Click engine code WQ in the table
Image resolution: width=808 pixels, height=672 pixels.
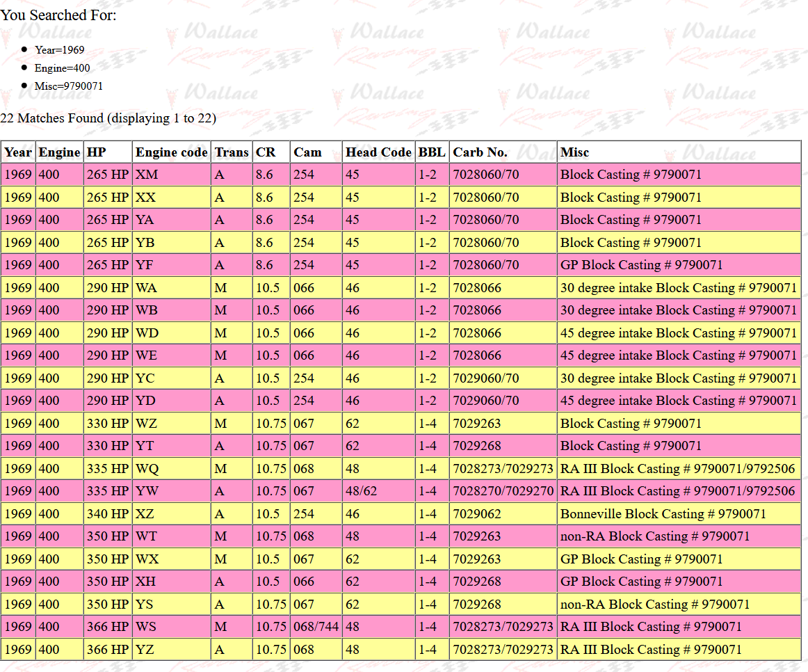click(147, 469)
